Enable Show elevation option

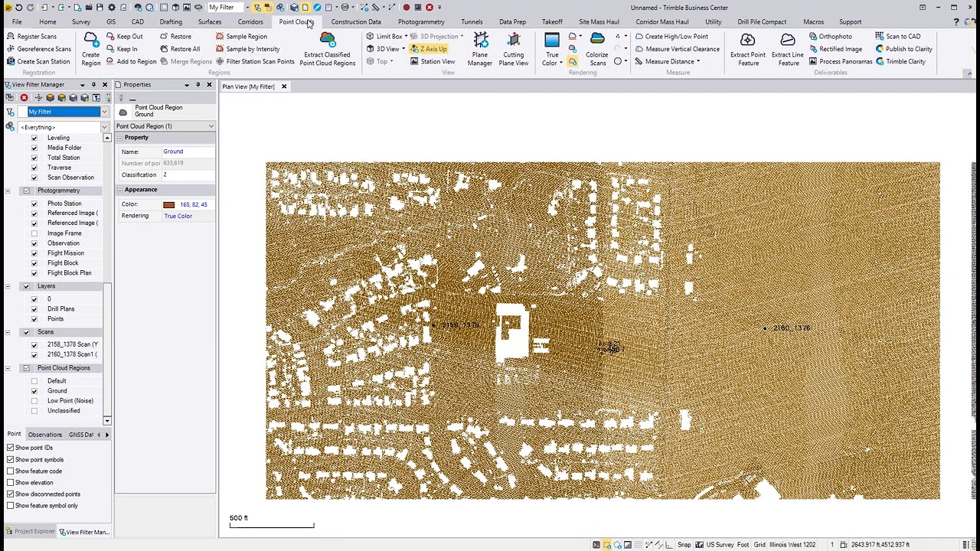coord(11,483)
